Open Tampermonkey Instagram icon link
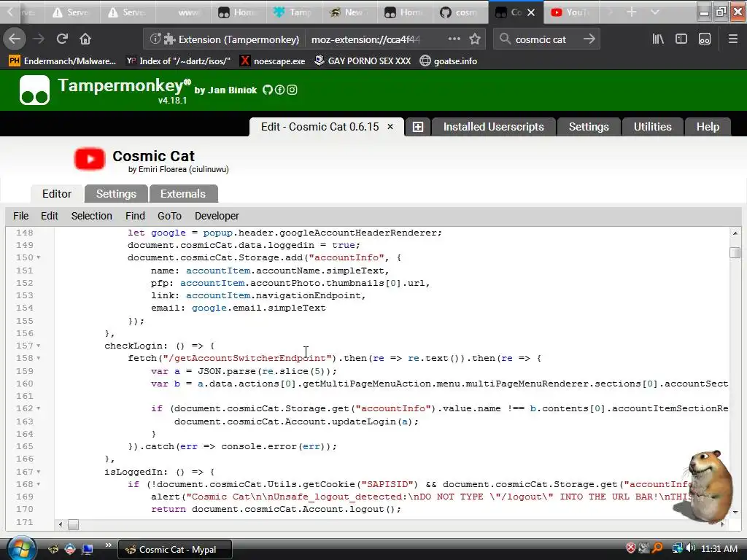The width and height of the screenshot is (747, 560). pyautogui.click(x=292, y=90)
